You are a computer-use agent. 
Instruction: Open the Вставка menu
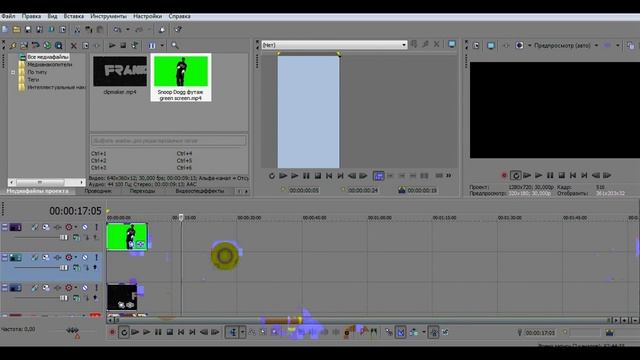pyautogui.click(x=74, y=16)
